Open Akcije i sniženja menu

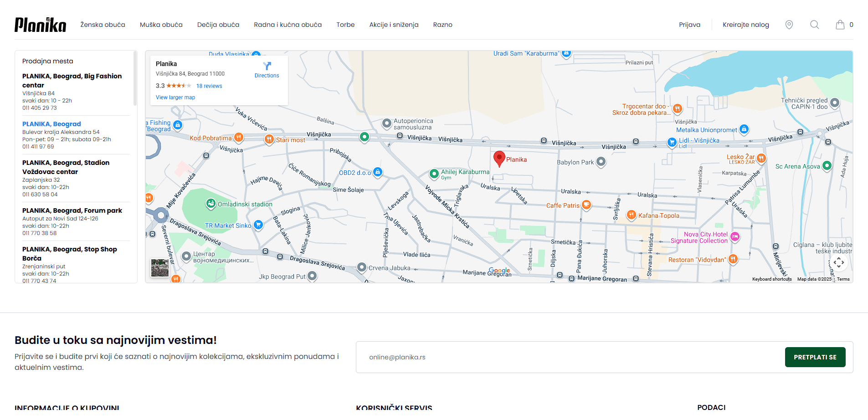tap(394, 25)
